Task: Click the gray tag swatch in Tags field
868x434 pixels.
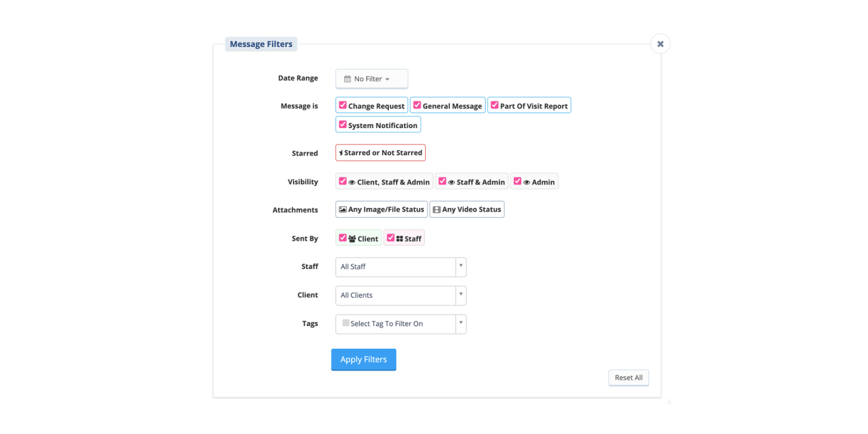Action: click(346, 323)
